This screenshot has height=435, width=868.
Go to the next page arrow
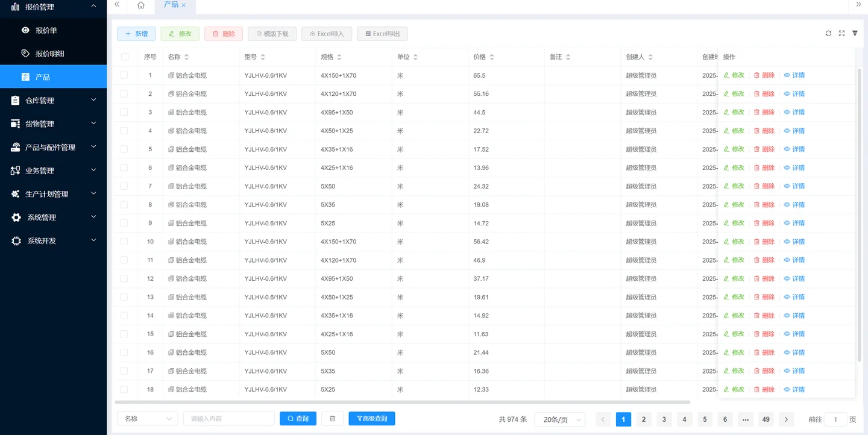786,419
